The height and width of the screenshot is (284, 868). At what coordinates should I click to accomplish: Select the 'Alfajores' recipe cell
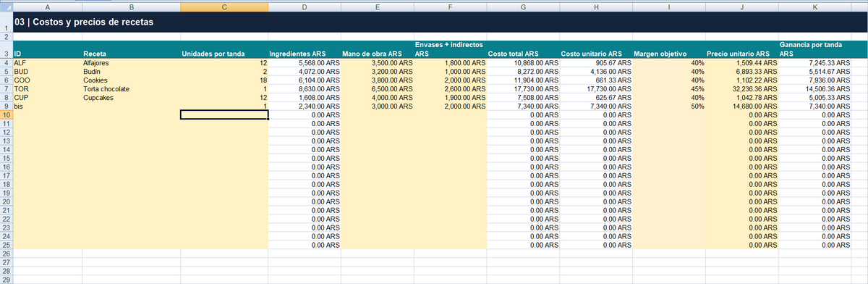point(132,63)
